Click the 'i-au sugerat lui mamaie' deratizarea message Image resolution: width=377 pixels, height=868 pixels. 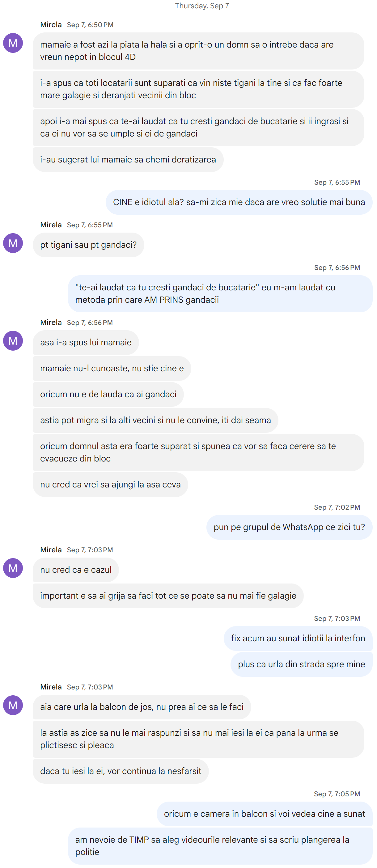coord(128,160)
